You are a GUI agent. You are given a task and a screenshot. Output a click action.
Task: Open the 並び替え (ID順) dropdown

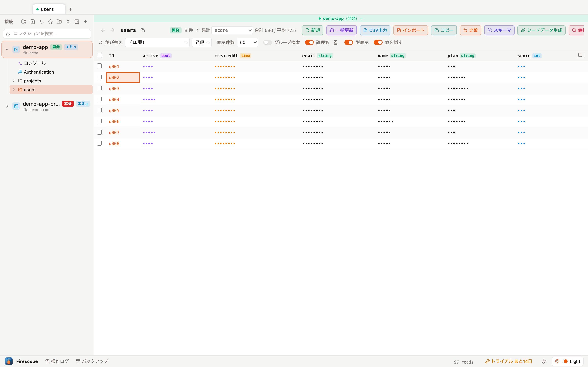tap(157, 42)
